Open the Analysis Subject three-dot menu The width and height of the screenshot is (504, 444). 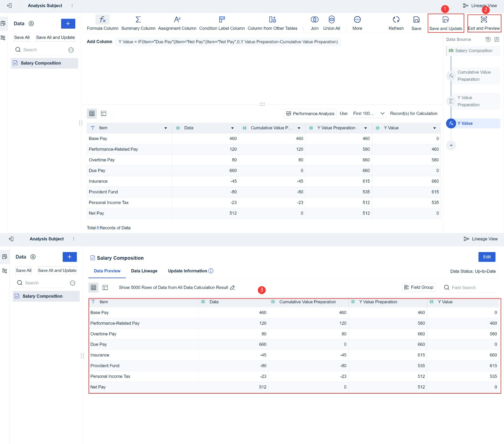click(72, 6)
